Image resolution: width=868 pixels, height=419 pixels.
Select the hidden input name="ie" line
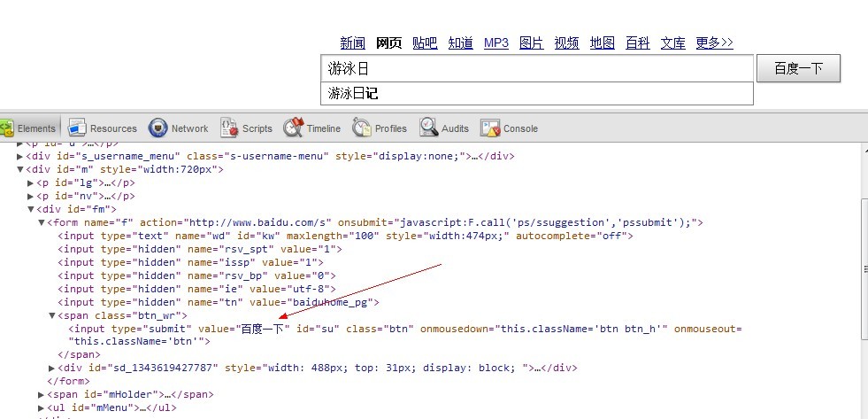(196, 289)
